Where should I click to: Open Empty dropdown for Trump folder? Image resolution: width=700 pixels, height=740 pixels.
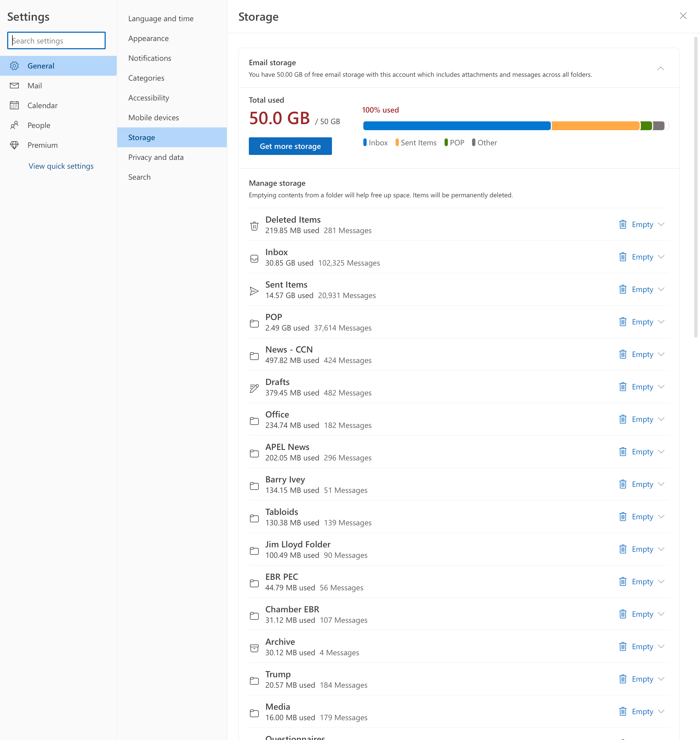click(x=661, y=678)
